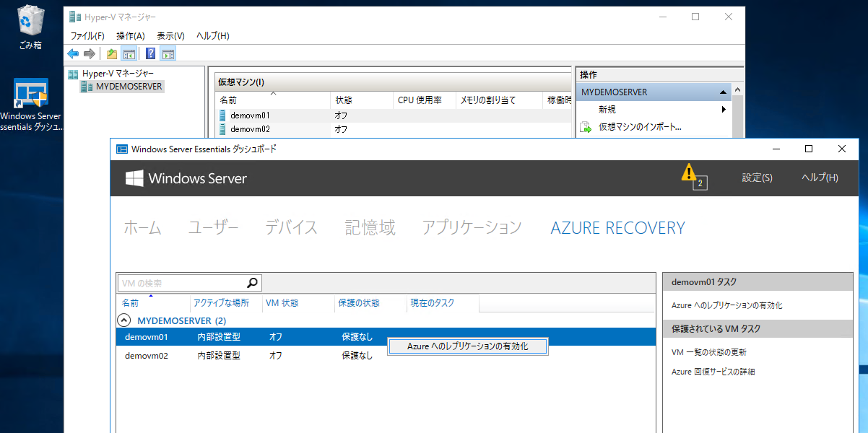Open 操作(A) menu in Hyper-V Manager
868x433 pixels.
[131, 35]
